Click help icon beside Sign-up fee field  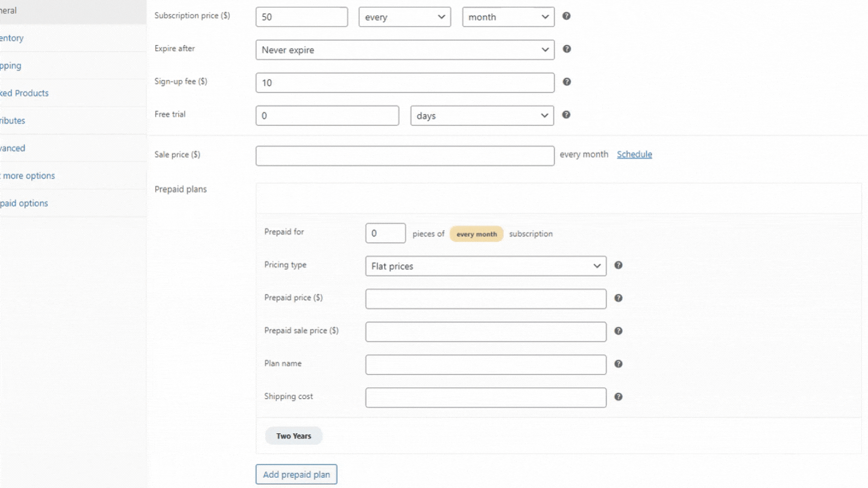pos(566,82)
